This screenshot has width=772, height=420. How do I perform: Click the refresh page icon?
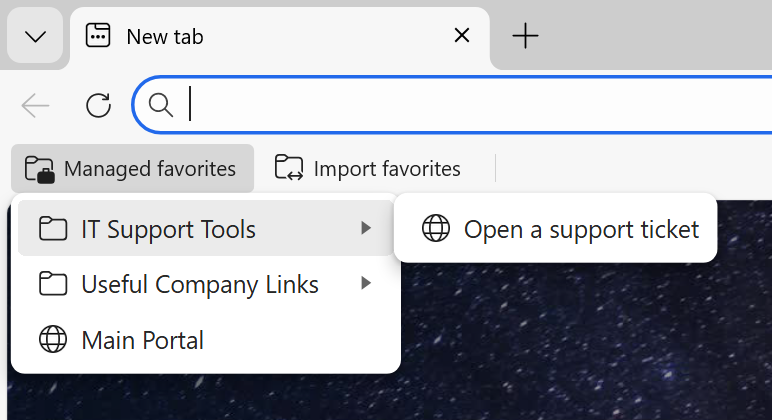(98, 105)
